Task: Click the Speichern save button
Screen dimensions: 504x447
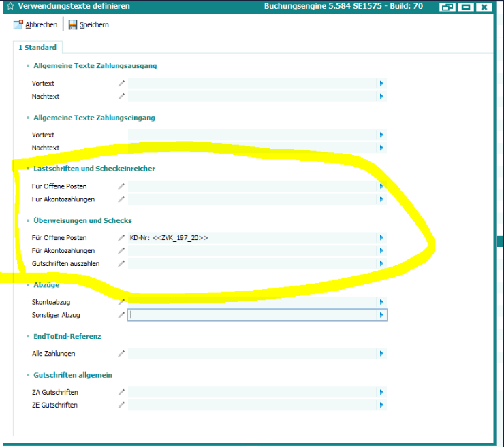Action: point(89,24)
